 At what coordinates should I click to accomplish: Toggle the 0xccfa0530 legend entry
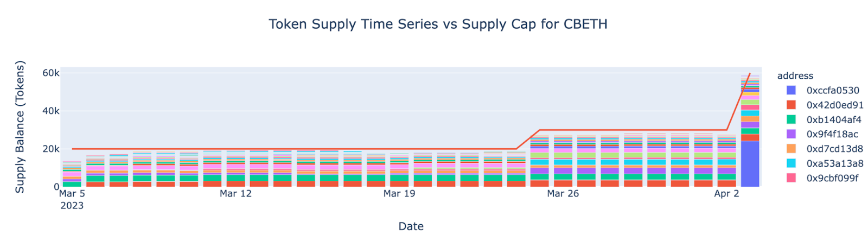pos(833,90)
